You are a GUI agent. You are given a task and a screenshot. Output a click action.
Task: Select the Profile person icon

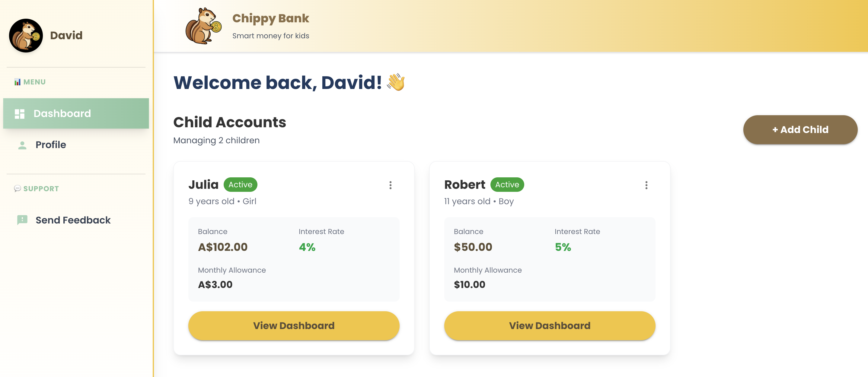(x=22, y=145)
